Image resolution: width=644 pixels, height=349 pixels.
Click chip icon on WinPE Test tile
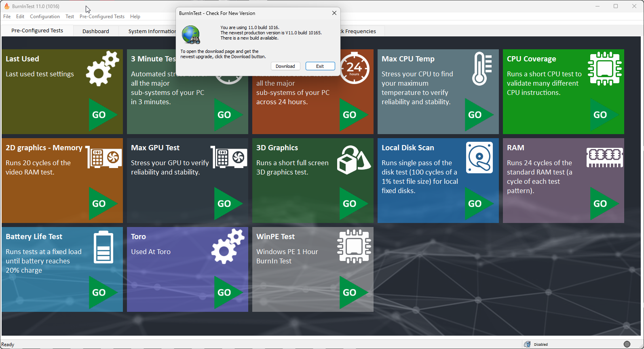[x=354, y=246]
